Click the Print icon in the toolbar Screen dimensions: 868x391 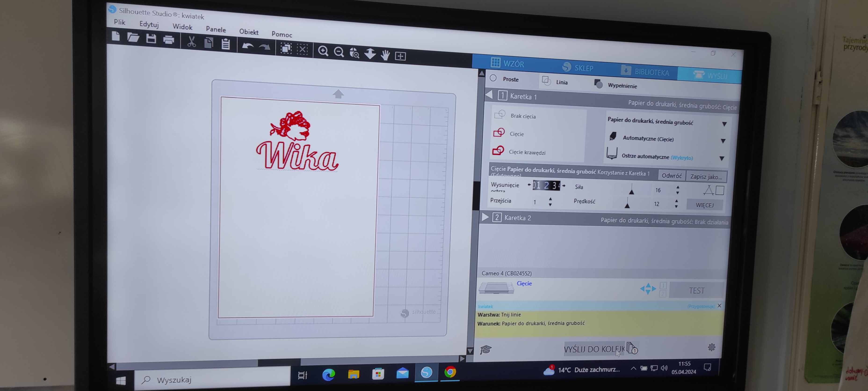168,40
